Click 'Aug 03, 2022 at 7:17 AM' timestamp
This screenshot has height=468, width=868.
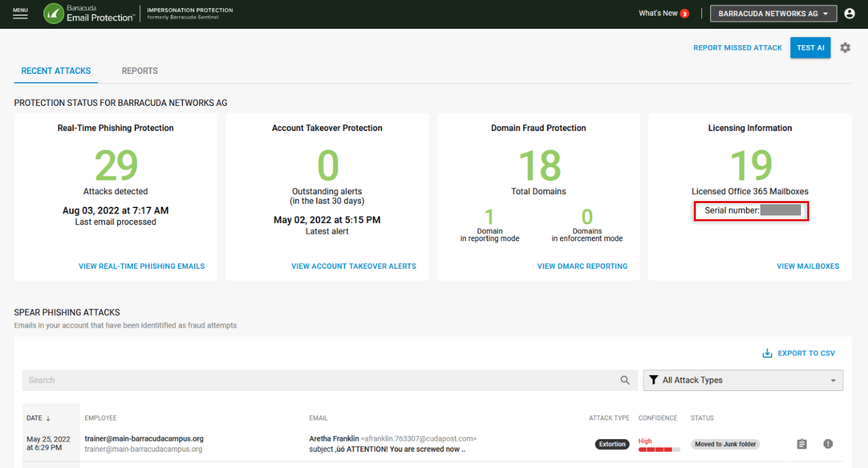pyautogui.click(x=116, y=211)
